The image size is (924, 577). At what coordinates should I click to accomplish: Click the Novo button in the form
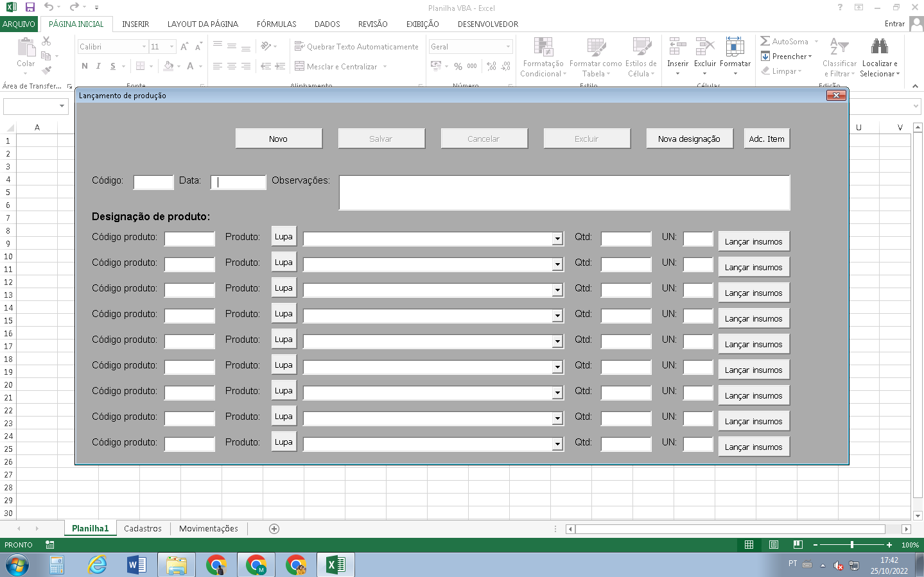click(279, 139)
